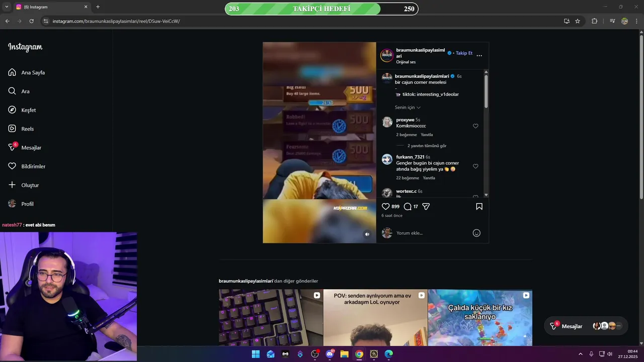644x362 pixels.
Task: Like the reel with the heart icon
Action: (x=386, y=207)
